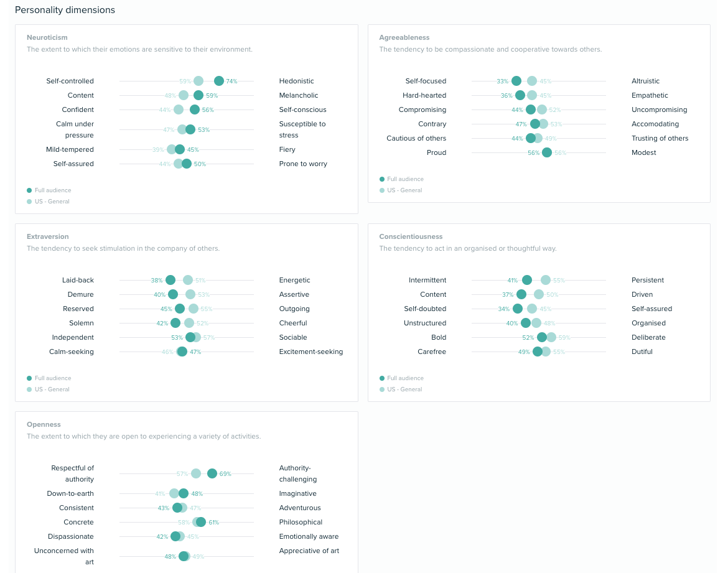The width and height of the screenshot is (728, 573).
Task: Click the 34% Self-doubted full audience dot
Action: (x=518, y=309)
